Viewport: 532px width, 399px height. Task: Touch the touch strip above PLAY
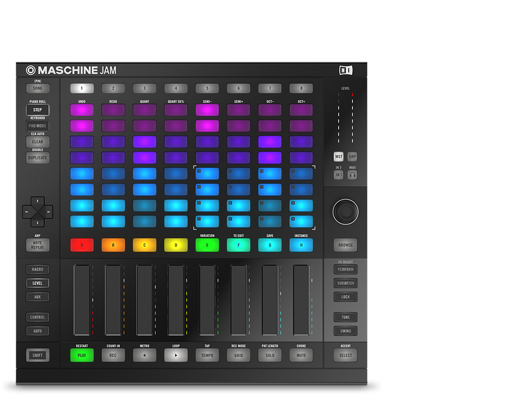pyautogui.click(x=82, y=300)
